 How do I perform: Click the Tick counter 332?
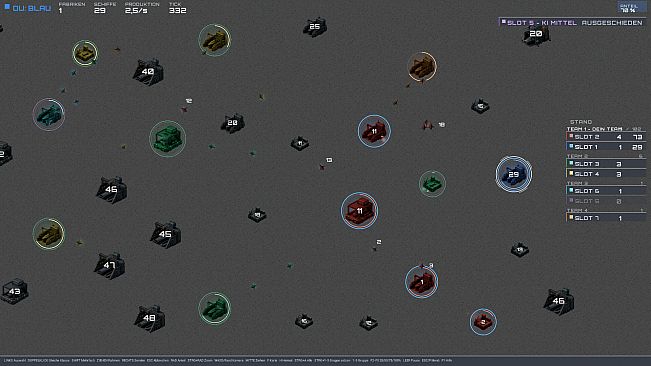coord(178,7)
